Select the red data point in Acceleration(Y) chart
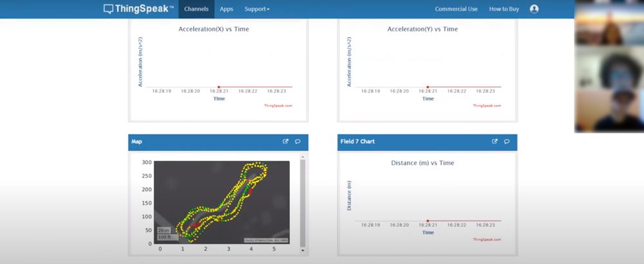 [x=428, y=86]
